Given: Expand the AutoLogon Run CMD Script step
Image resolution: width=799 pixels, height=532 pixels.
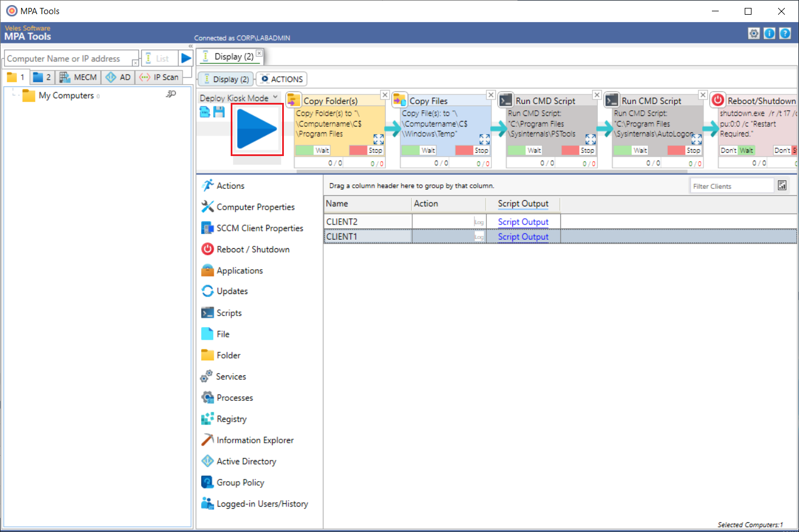Looking at the screenshot, I should [697, 139].
